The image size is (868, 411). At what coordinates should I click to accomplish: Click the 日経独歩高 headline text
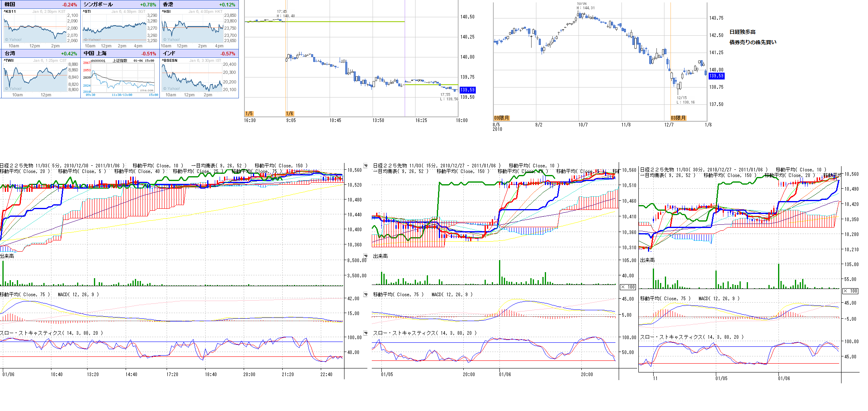click(742, 32)
